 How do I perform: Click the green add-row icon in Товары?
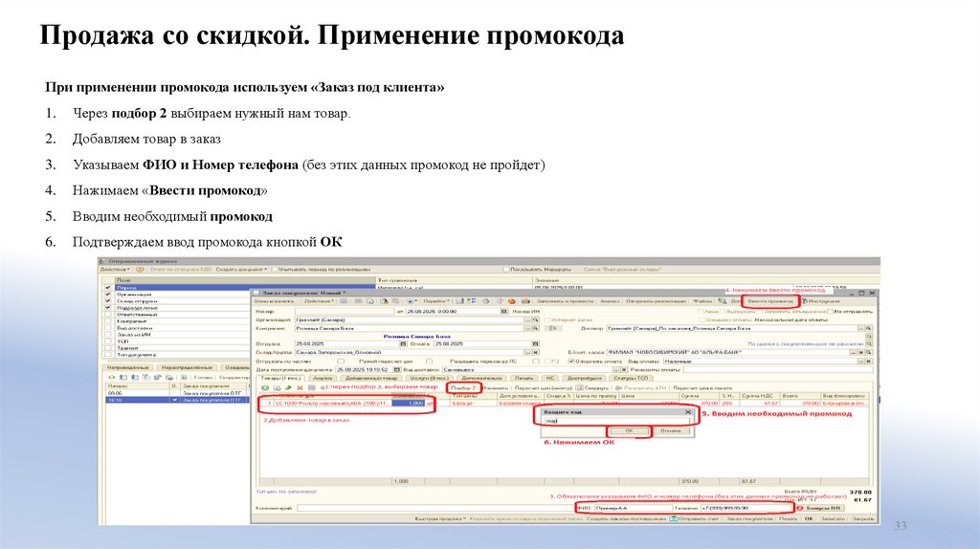(x=265, y=388)
